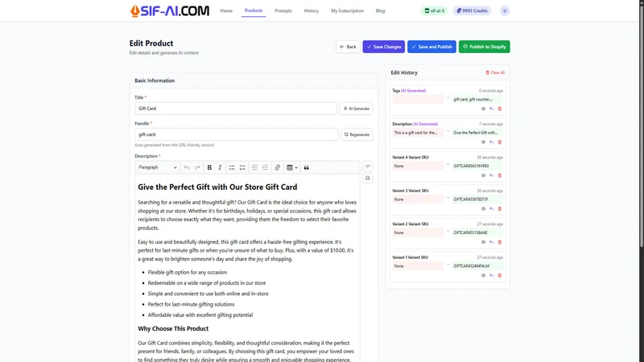Delete the Variant 4 Variant SKU entry
Screen dimensions: 644x362
(500, 175)
